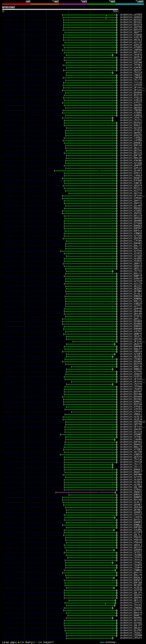
Task: Select the purple alignment bar of UniRef100_Q5EWY2
Action: [x=86, y=492]
